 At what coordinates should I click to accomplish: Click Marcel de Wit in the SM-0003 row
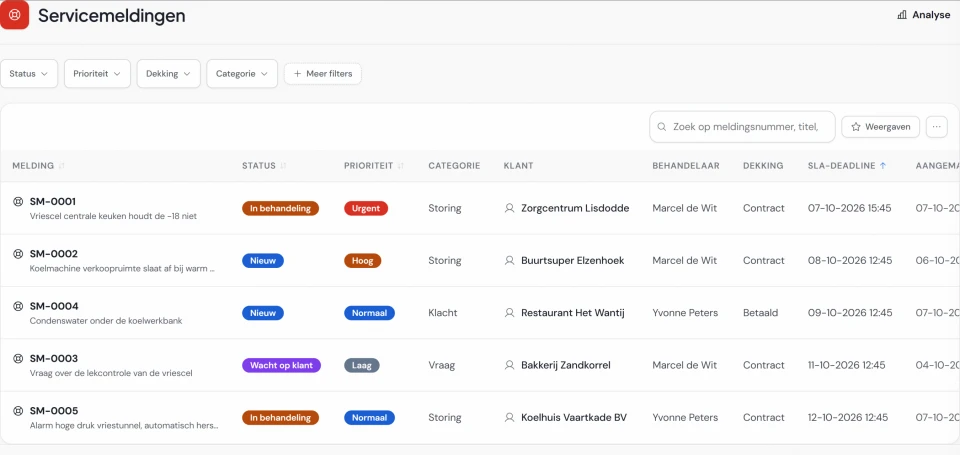point(684,365)
